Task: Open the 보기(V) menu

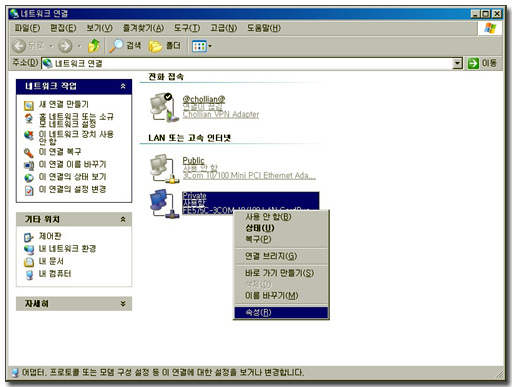Action: (99, 28)
